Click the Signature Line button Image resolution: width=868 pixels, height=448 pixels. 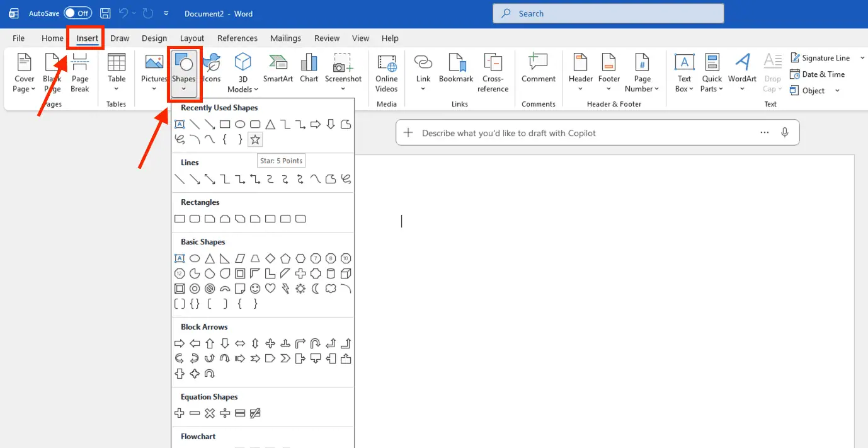(819, 58)
